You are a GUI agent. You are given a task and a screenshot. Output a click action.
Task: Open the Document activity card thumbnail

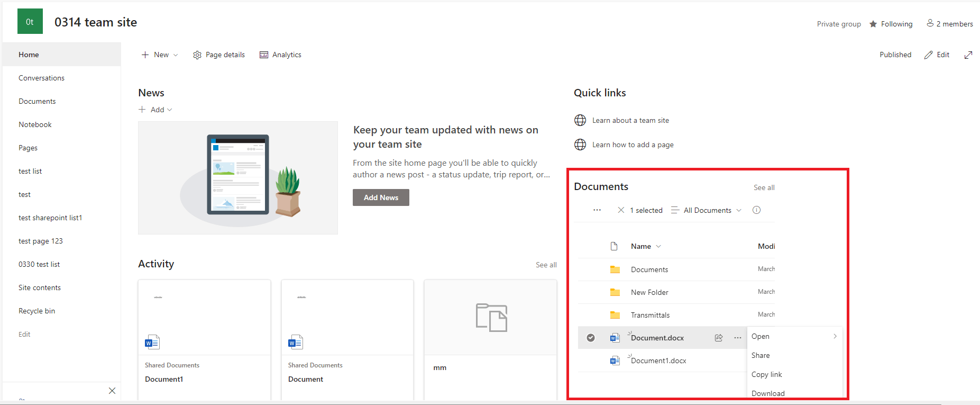pyautogui.click(x=347, y=317)
